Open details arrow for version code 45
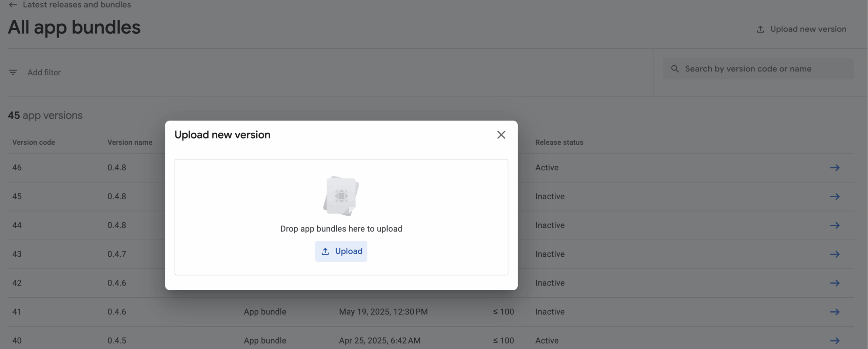Screen dimensions: 868x349 [x=835, y=196]
